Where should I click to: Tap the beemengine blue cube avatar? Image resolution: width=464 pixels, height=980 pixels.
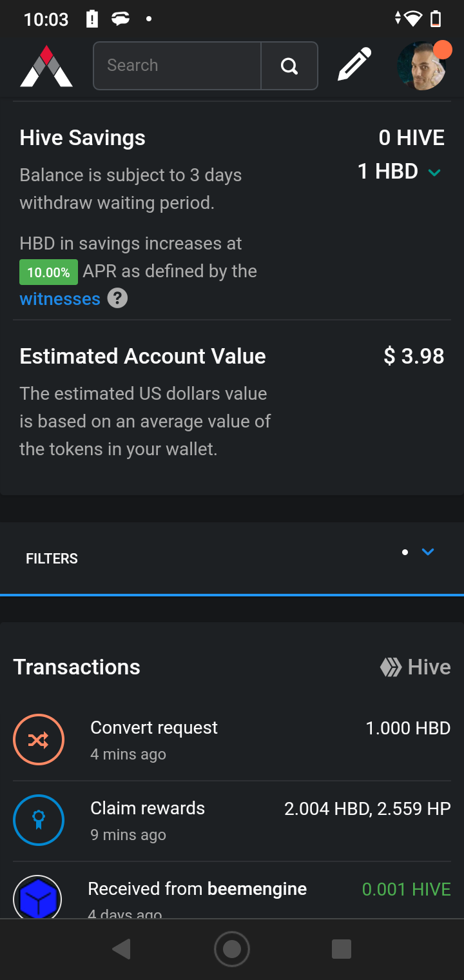tap(39, 898)
